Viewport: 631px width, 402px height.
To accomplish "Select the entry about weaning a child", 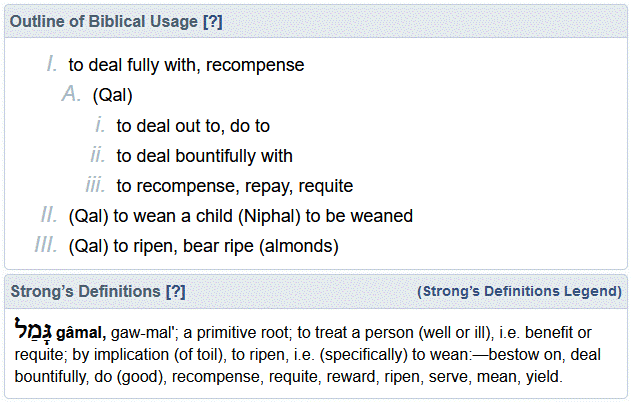I will (x=240, y=216).
